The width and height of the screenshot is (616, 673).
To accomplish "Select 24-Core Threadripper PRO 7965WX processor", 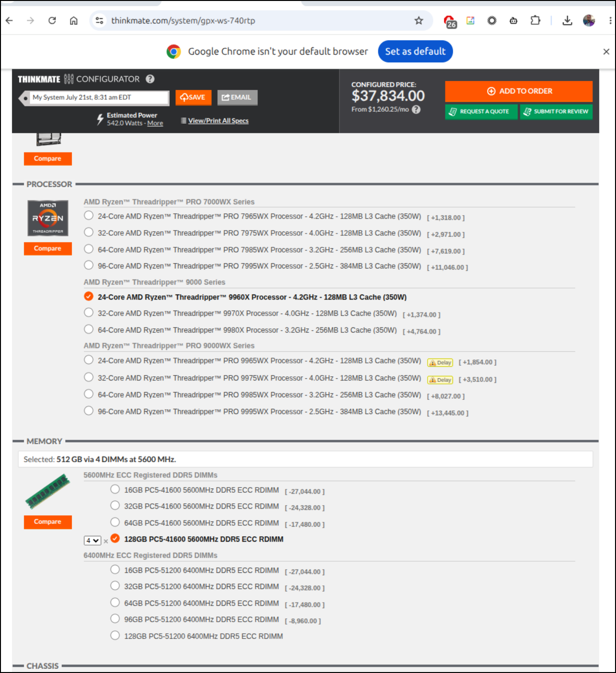I will click(x=89, y=216).
